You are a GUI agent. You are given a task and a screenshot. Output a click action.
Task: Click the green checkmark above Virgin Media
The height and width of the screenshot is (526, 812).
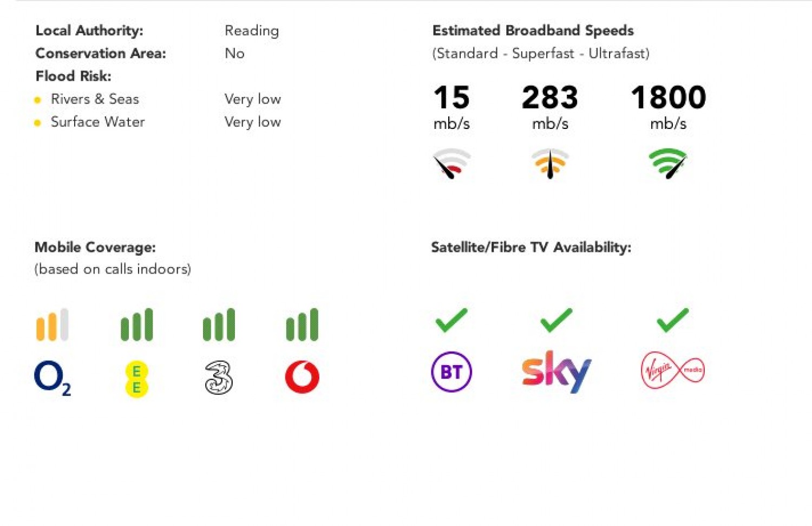pos(673,320)
